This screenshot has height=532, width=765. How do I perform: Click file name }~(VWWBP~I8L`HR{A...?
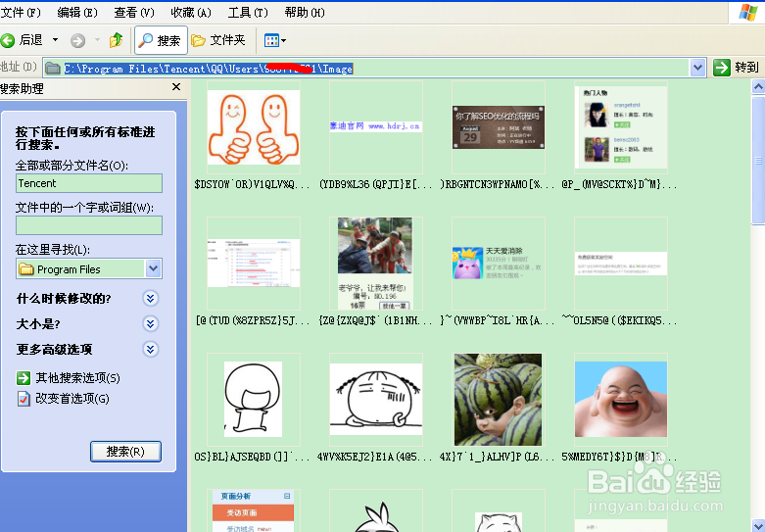click(x=498, y=320)
